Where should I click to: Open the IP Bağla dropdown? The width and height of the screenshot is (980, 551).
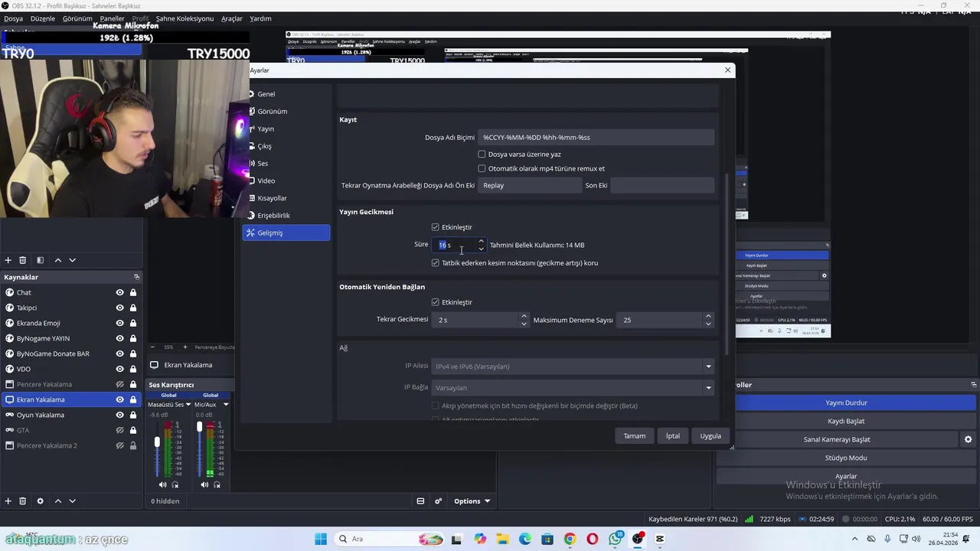click(573, 387)
